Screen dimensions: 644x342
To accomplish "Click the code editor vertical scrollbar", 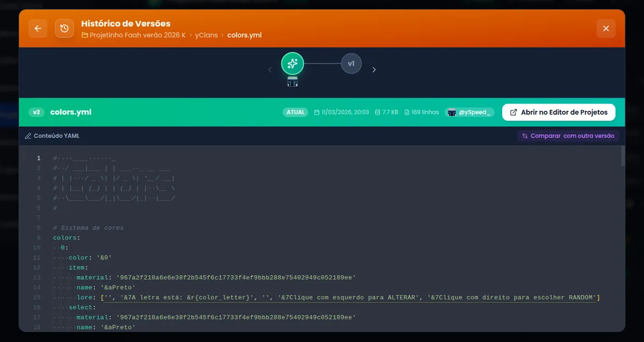I will pyautogui.click(x=623, y=156).
